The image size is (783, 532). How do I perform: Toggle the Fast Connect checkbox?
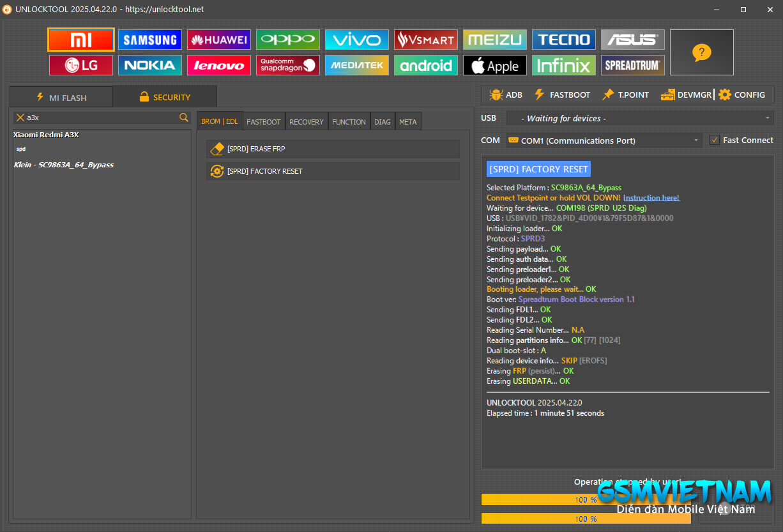[x=714, y=140]
